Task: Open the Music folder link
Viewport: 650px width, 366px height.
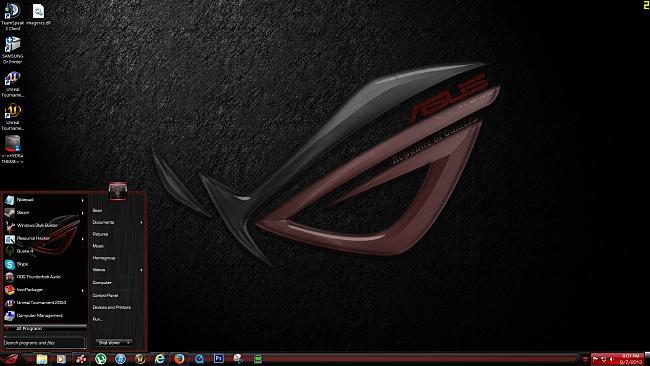Action: click(98, 246)
